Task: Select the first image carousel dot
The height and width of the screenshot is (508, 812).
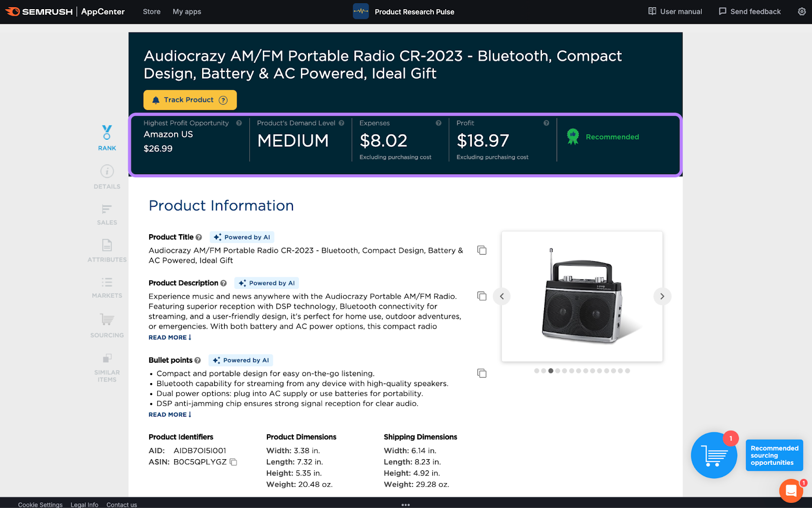Action: click(536, 371)
